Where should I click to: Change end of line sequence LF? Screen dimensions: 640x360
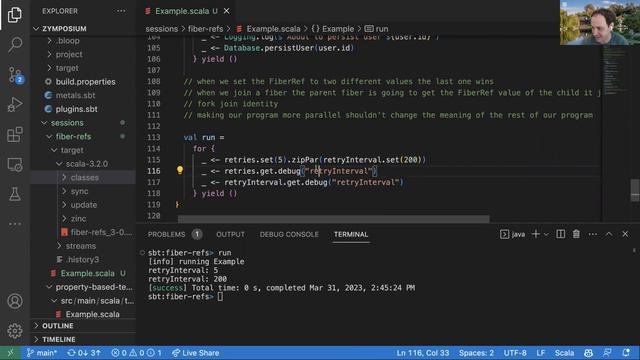click(x=541, y=353)
